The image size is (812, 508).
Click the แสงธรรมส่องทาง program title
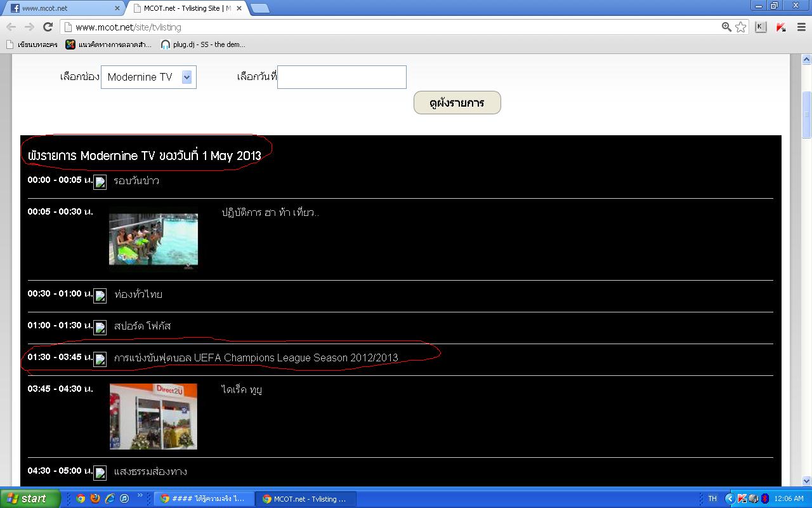coord(150,471)
